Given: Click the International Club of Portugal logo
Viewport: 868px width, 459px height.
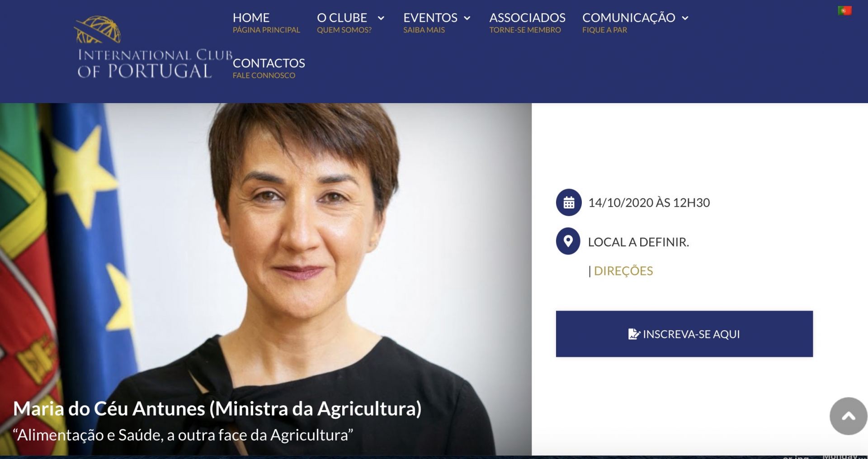Looking at the screenshot, I should pyautogui.click(x=155, y=47).
